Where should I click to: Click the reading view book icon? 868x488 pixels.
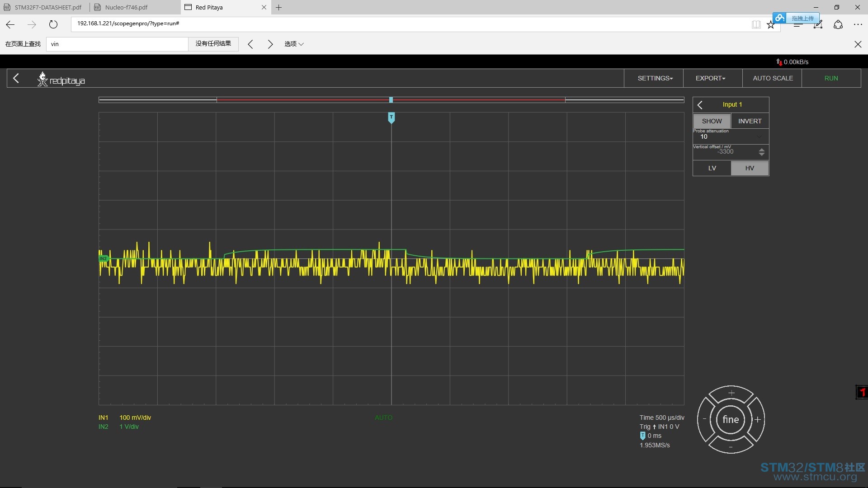coord(756,25)
